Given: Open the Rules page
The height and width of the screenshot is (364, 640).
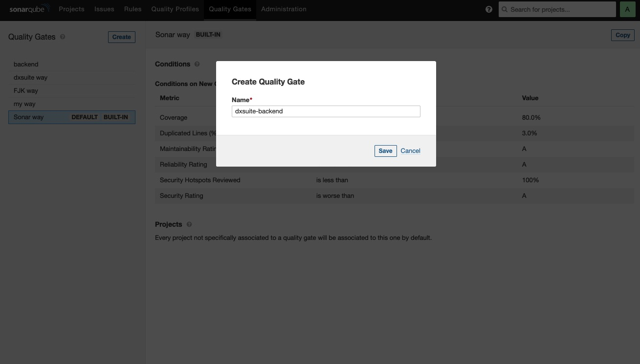Looking at the screenshot, I should 132,9.
